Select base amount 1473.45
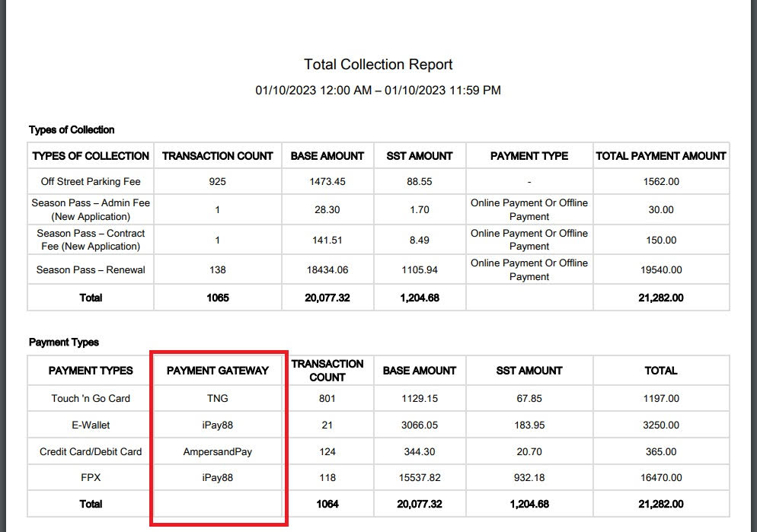 click(x=327, y=181)
